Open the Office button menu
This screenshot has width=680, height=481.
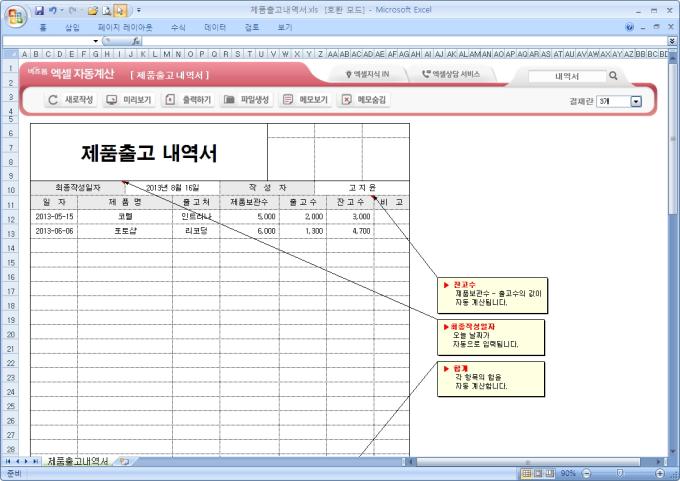(x=16, y=17)
